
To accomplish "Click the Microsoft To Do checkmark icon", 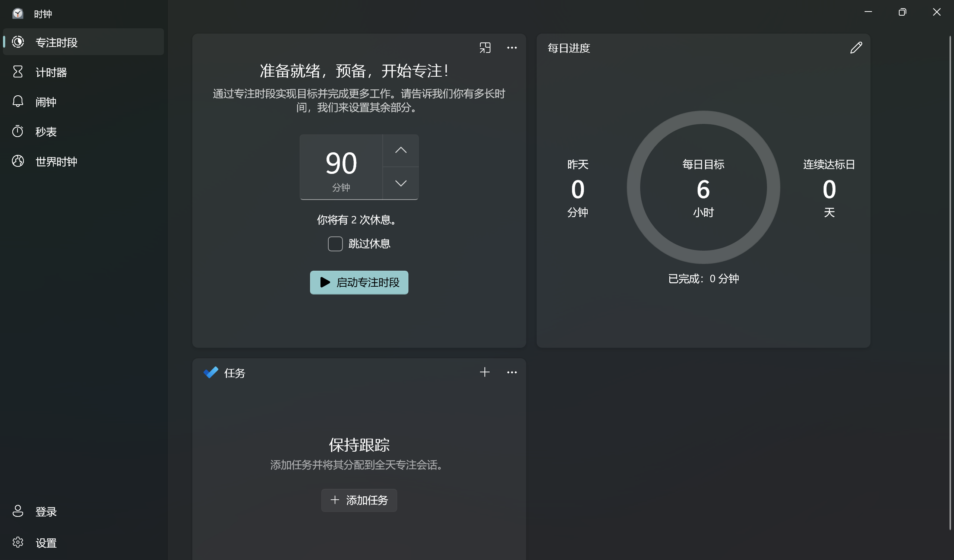I will click(x=211, y=372).
